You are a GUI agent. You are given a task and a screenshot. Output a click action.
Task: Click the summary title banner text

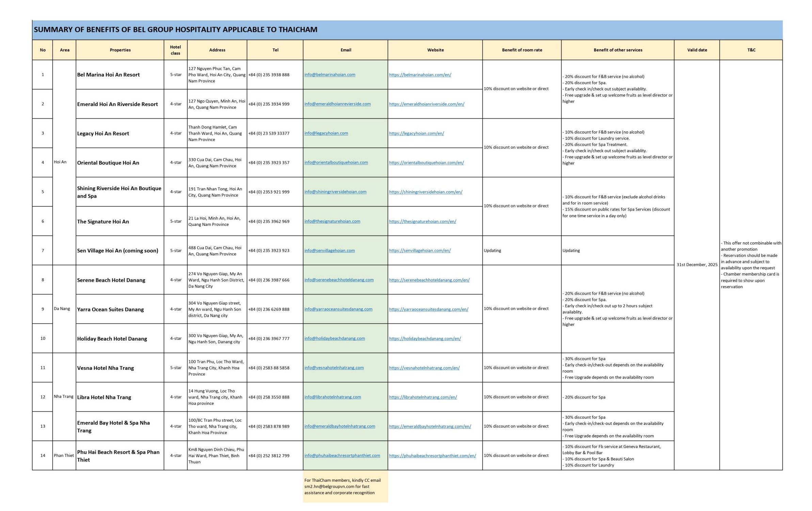175,30
